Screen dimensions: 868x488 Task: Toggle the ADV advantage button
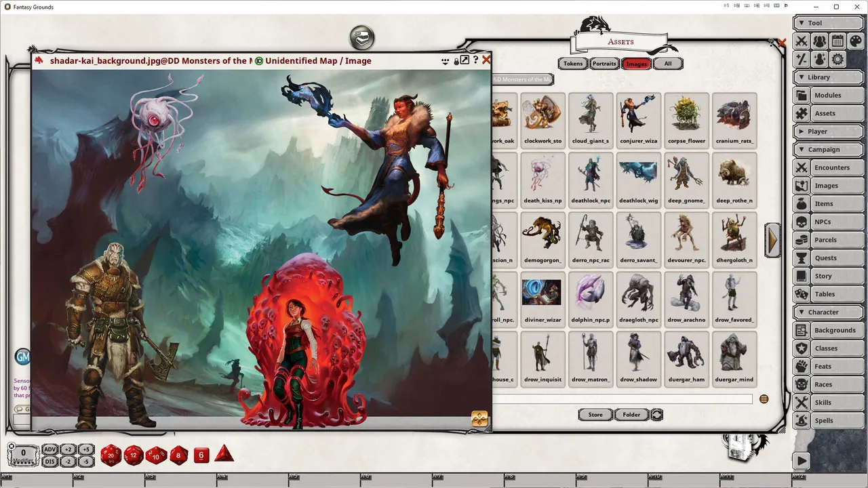coord(50,449)
